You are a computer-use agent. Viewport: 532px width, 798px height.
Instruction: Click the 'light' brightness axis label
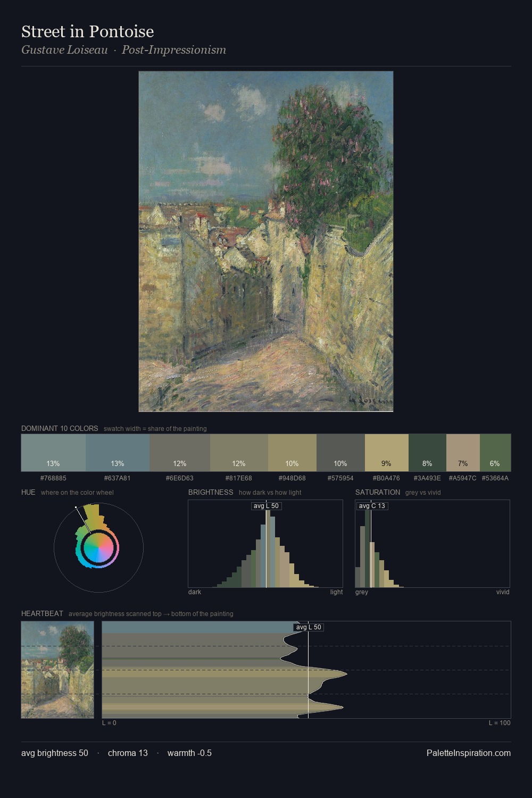336,592
